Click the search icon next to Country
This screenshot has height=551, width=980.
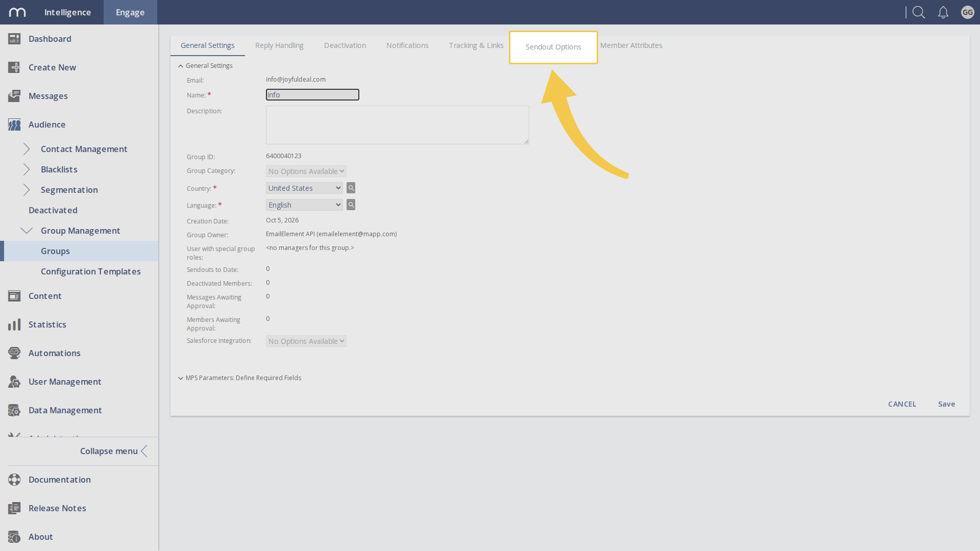(x=351, y=188)
